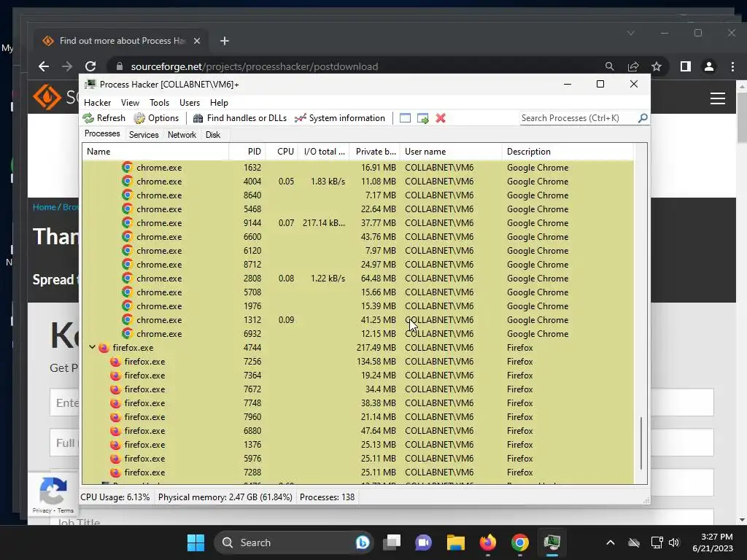Click Chrome icon of process 9144
The image size is (747, 560).
(127, 222)
